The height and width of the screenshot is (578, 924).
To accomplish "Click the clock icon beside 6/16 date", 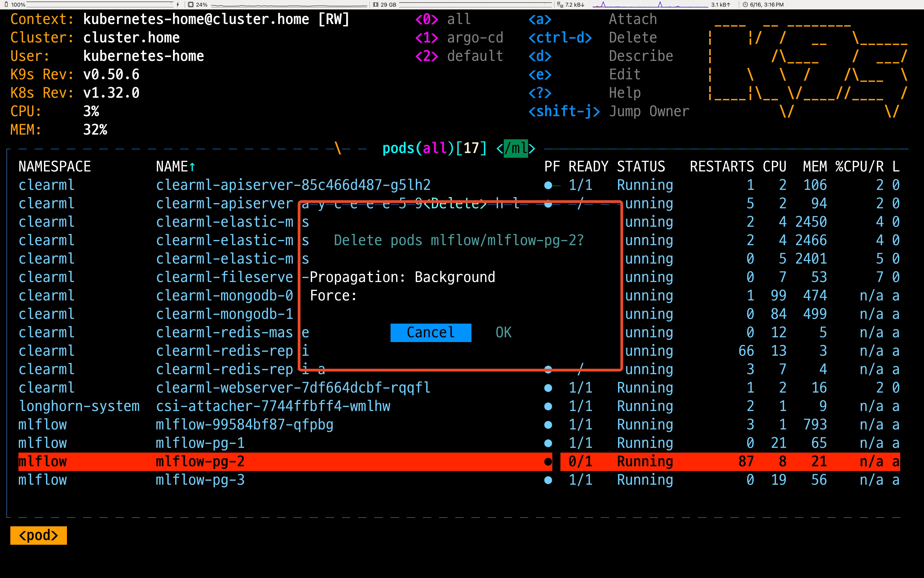I will pos(745,4).
